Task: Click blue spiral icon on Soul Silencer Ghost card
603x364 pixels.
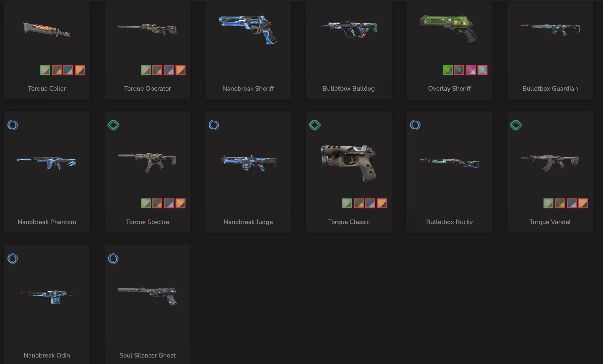Action: click(x=113, y=259)
